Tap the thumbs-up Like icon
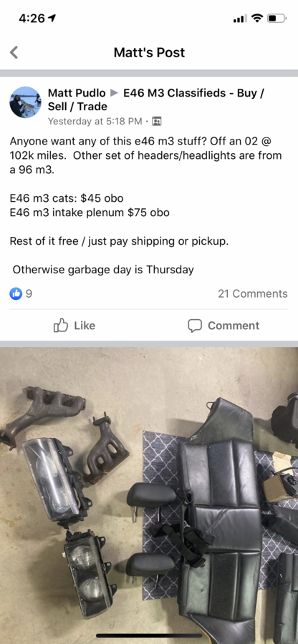 pos(60,326)
